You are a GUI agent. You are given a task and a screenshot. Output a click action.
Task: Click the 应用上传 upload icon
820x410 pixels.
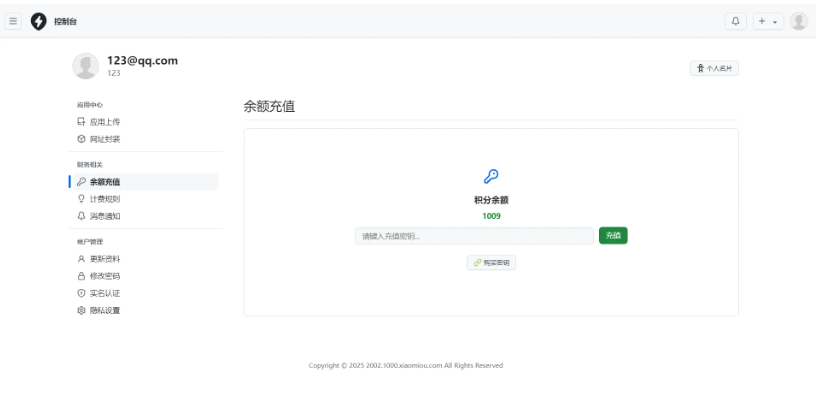[x=81, y=122]
